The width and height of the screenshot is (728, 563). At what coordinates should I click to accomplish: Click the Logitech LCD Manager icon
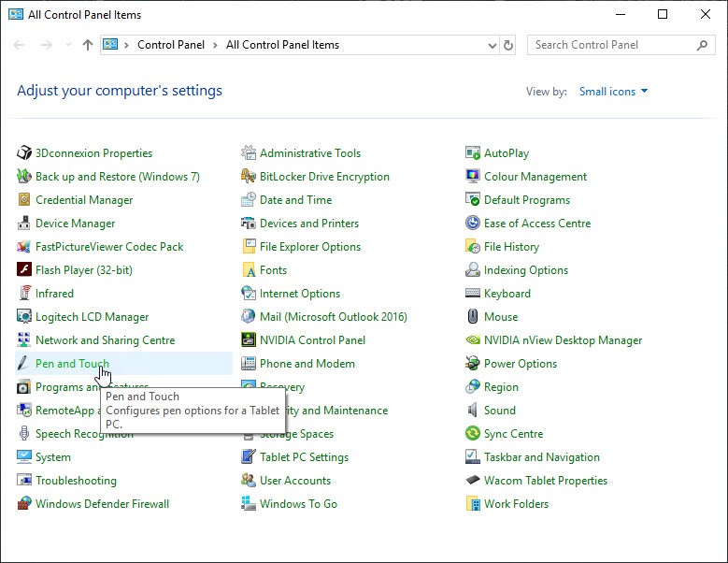(24, 317)
